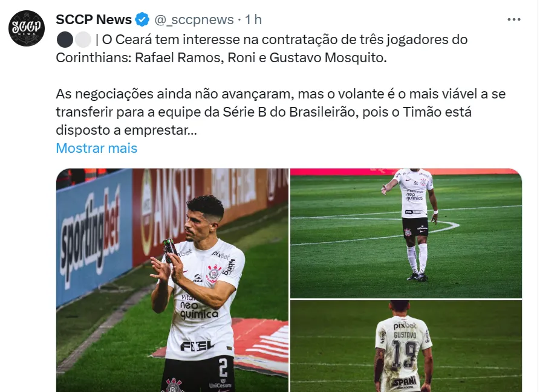Open the SCCP News profile avatar
560x392 pixels.
27,28
